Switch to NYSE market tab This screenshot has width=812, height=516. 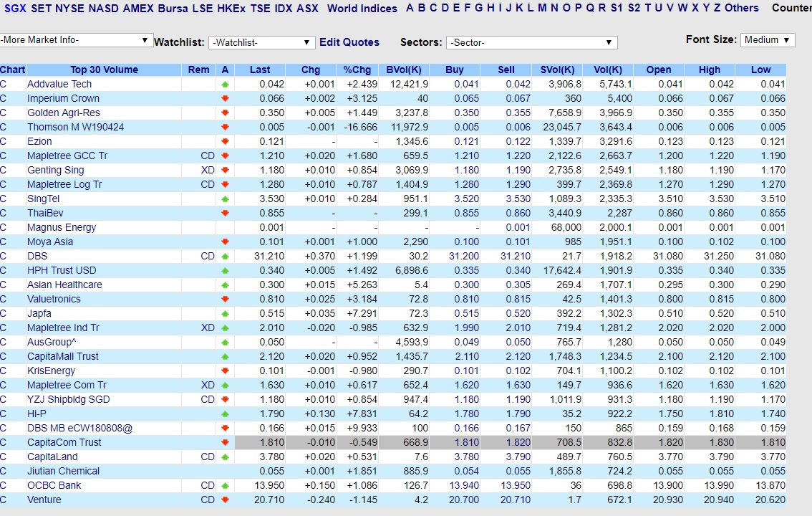70,9
